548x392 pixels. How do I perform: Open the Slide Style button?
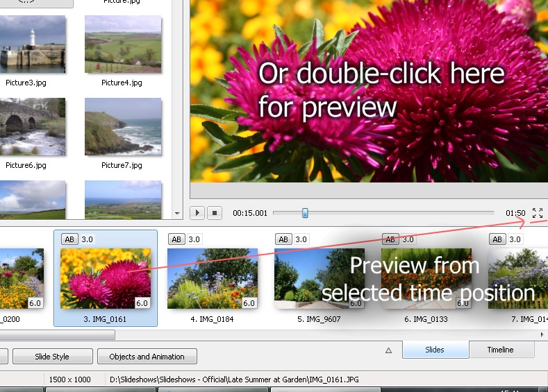tap(52, 357)
